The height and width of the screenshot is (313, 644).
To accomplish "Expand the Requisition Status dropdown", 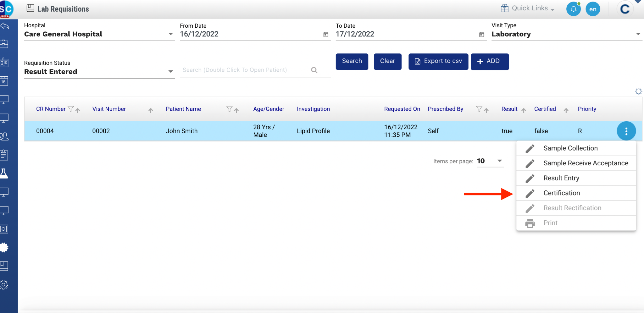I will (170, 72).
